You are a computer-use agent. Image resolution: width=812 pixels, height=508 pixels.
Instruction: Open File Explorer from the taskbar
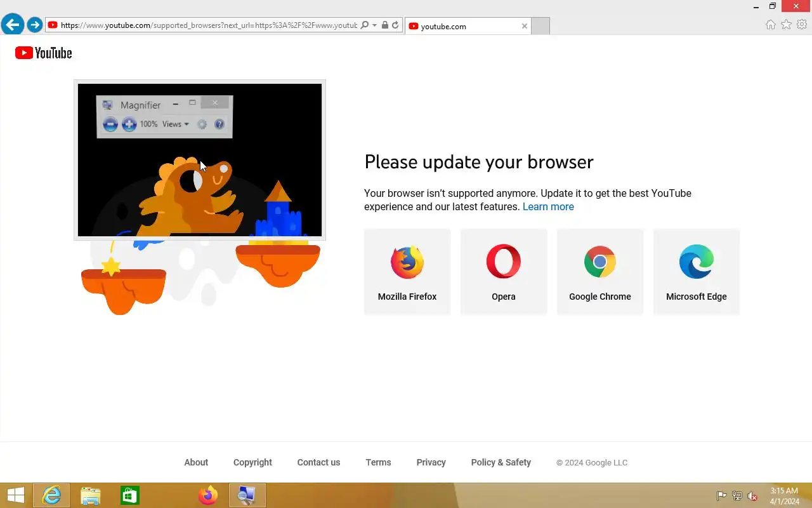pos(91,495)
